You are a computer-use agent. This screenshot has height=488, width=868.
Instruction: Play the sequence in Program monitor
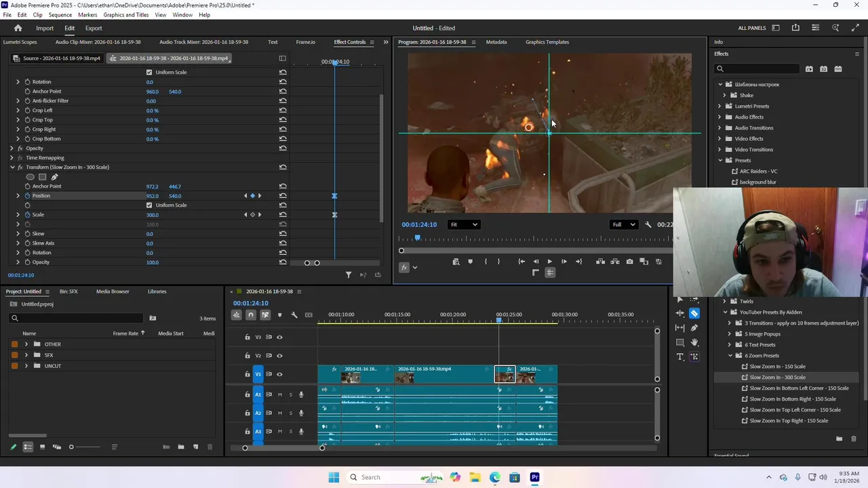click(x=549, y=262)
